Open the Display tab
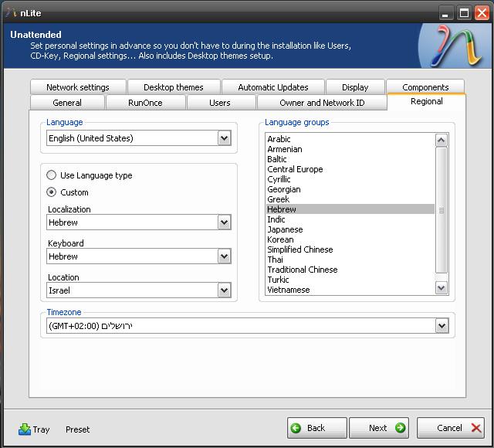Viewport: 494px width, 448px height. pos(355,87)
